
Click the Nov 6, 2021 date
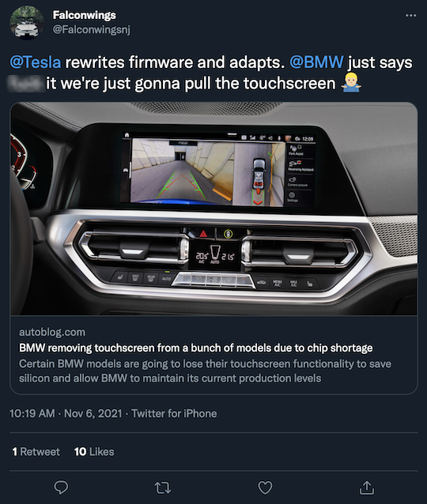[93, 413]
